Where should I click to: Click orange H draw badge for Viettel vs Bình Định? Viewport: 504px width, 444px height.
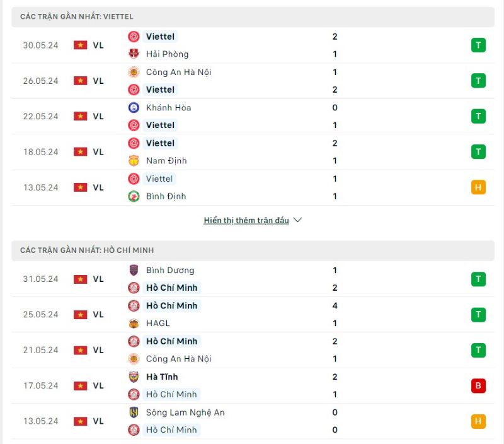[x=478, y=187]
